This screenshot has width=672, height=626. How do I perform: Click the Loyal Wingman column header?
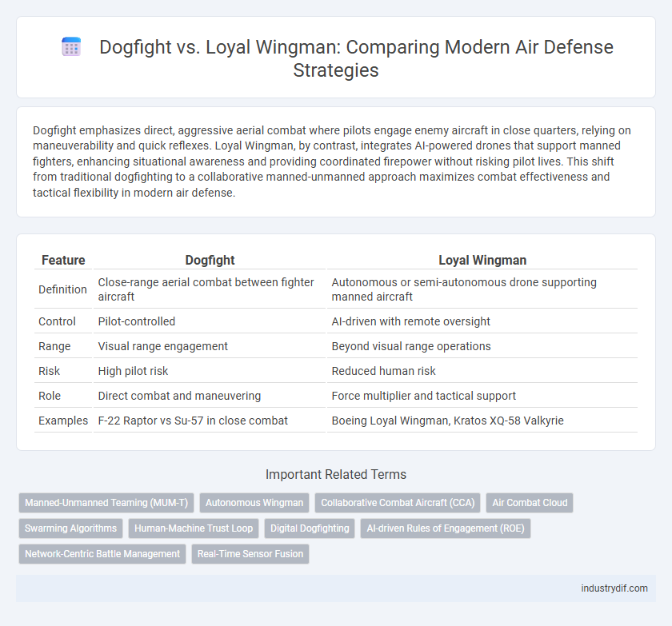click(482, 260)
